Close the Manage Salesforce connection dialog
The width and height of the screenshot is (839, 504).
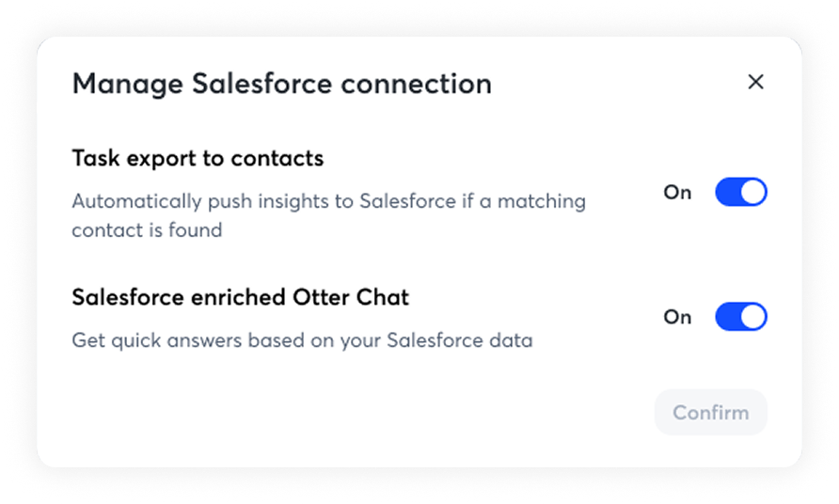[x=755, y=82]
